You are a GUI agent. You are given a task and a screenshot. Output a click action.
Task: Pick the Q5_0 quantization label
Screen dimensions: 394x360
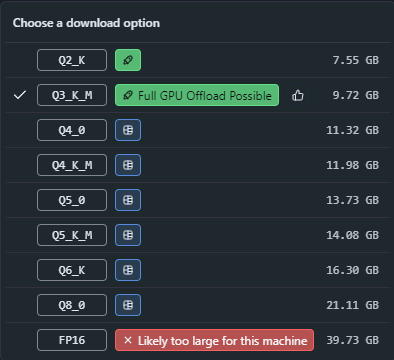(72, 200)
